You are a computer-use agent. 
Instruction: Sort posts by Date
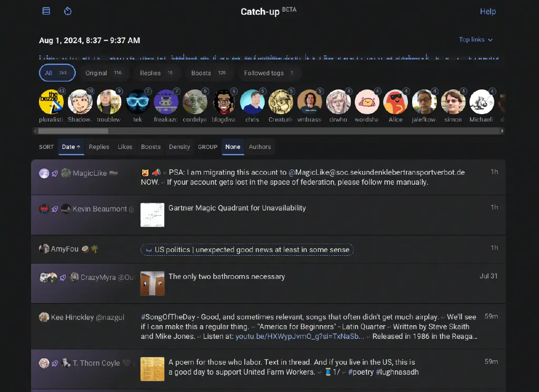click(71, 147)
